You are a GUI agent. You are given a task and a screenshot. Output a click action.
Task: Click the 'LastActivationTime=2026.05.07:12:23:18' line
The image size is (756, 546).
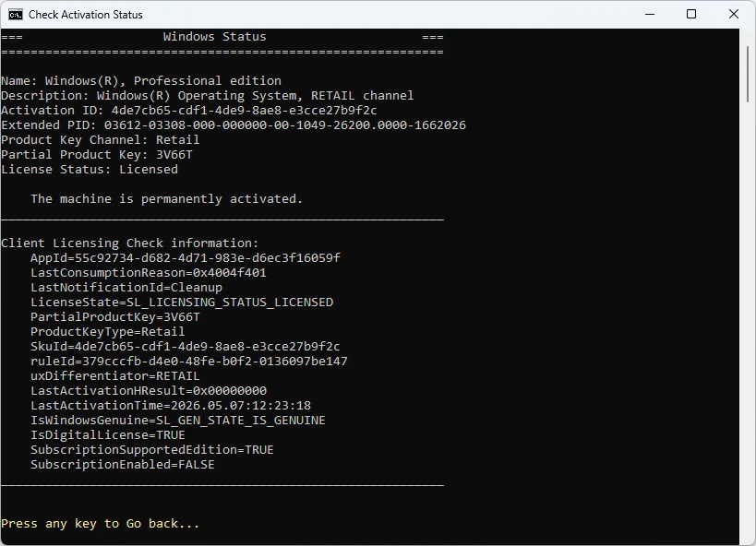171,405
